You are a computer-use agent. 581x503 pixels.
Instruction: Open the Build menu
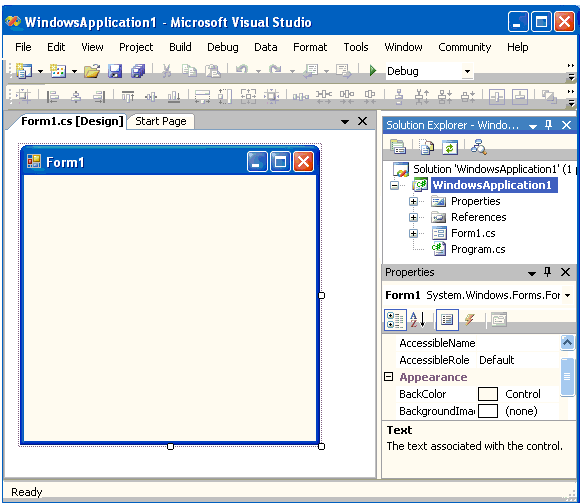pos(180,47)
